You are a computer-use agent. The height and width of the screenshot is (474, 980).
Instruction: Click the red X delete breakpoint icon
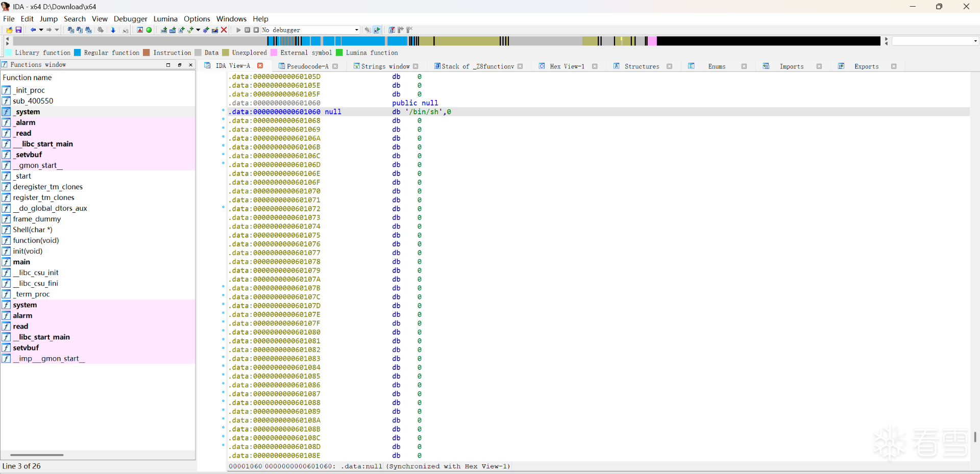coord(224,30)
